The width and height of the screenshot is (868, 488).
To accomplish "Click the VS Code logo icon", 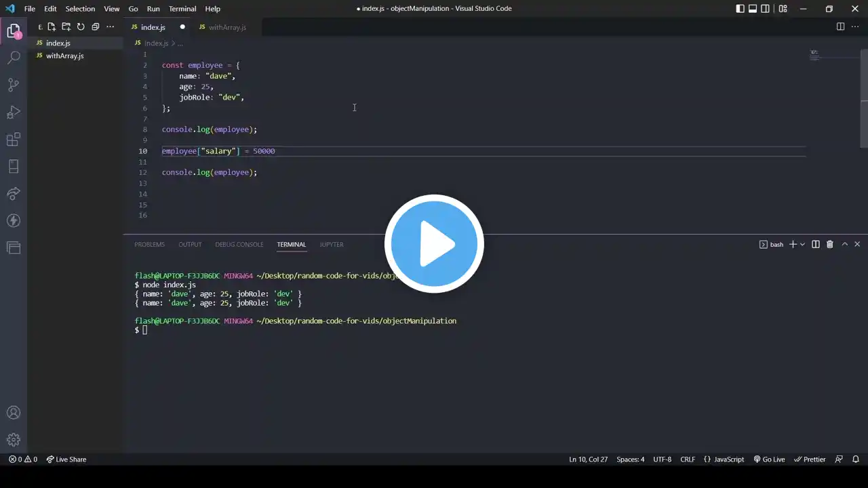I will (x=9, y=9).
